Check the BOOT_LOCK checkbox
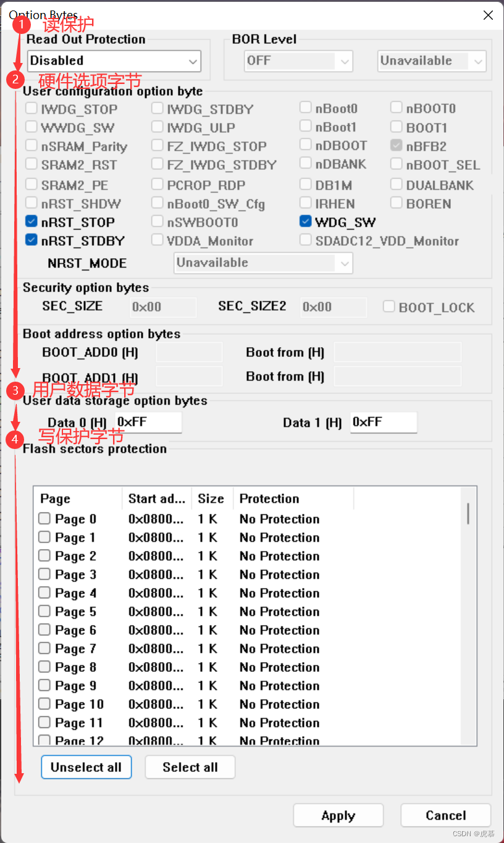 tap(388, 306)
